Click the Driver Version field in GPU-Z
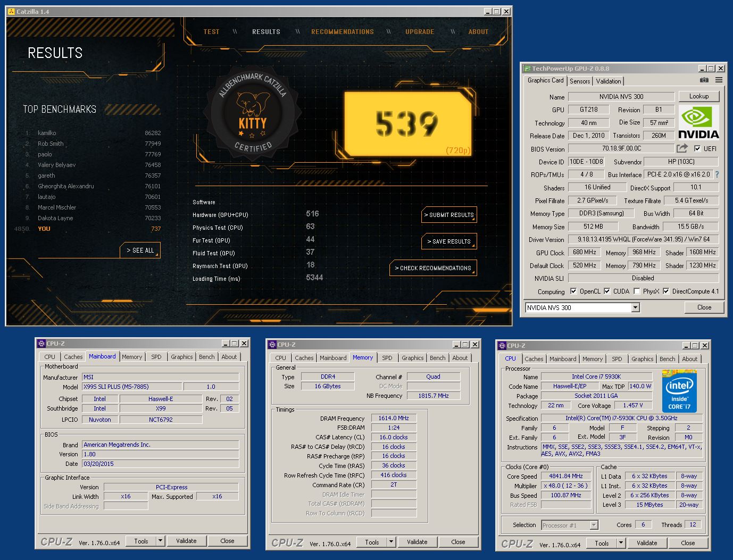This screenshot has height=560, width=733. (x=644, y=239)
